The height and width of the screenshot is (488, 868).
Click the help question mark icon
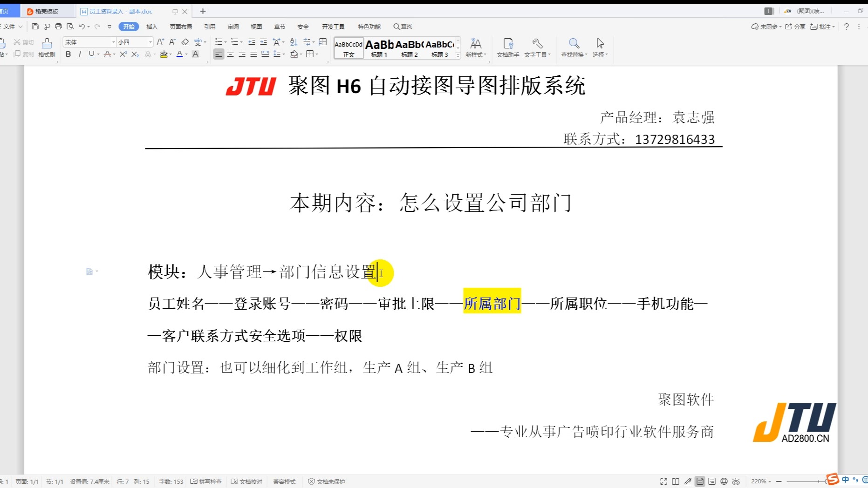(x=847, y=27)
